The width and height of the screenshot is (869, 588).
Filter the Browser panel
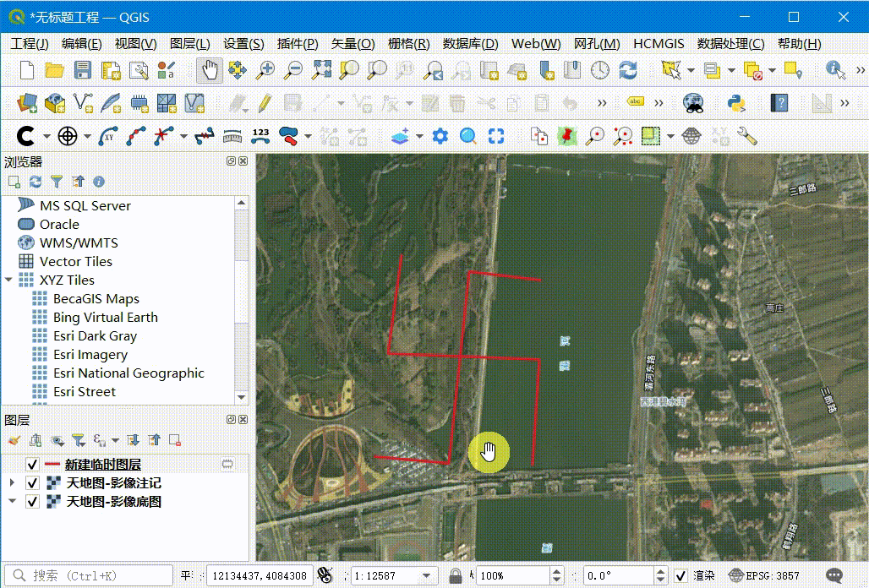pyautogui.click(x=57, y=182)
